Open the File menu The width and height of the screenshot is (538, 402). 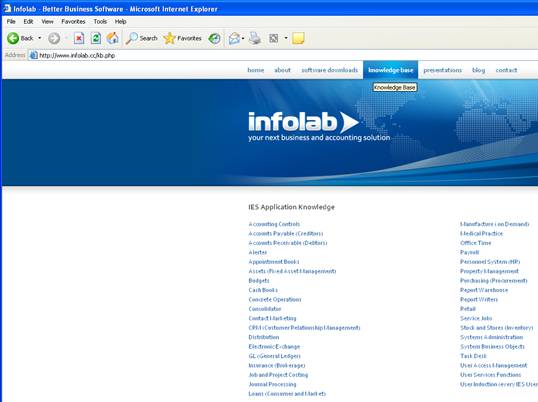[11, 22]
